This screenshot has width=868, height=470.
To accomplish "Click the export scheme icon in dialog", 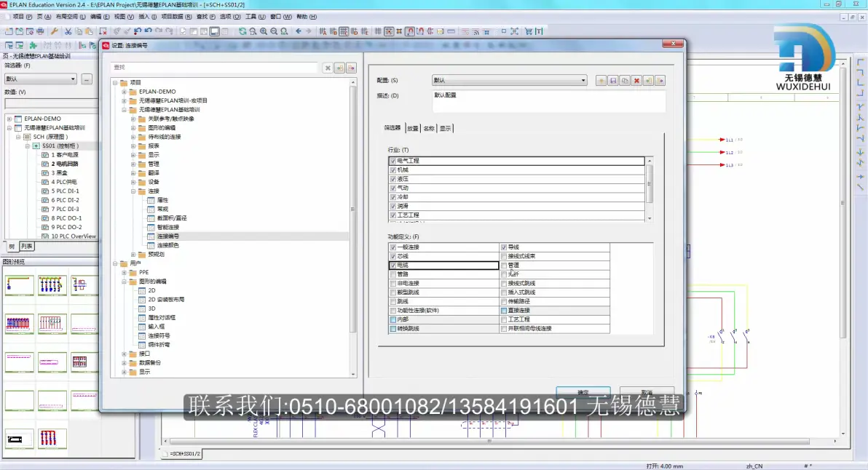I will (660, 81).
